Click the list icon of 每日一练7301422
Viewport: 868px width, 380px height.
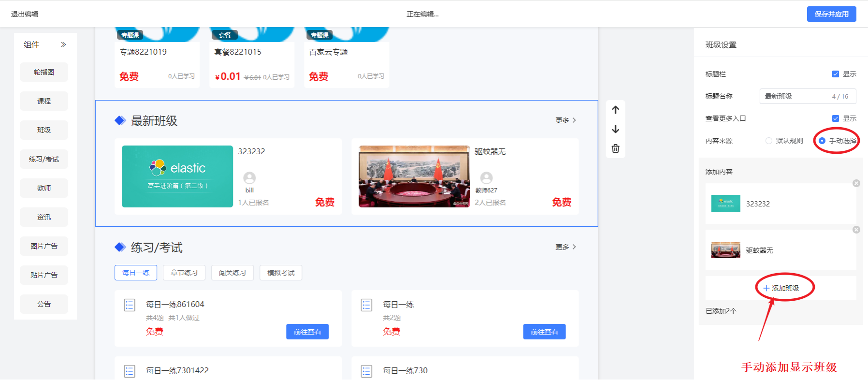(130, 371)
